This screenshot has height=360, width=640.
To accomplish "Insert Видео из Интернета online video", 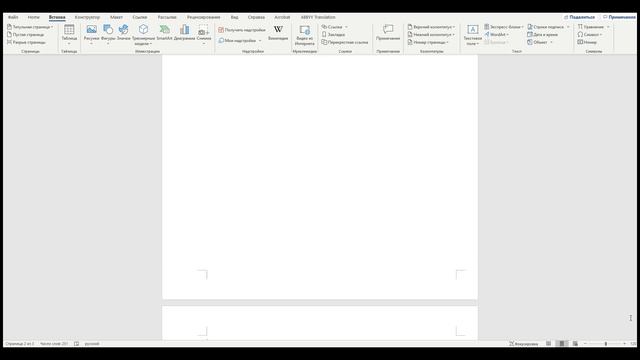I will point(304,35).
